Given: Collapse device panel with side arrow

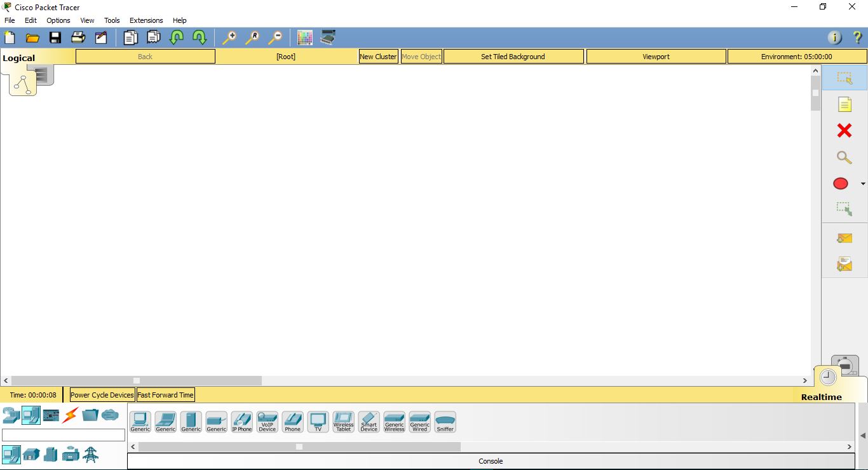Looking at the screenshot, I should (x=863, y=436).
